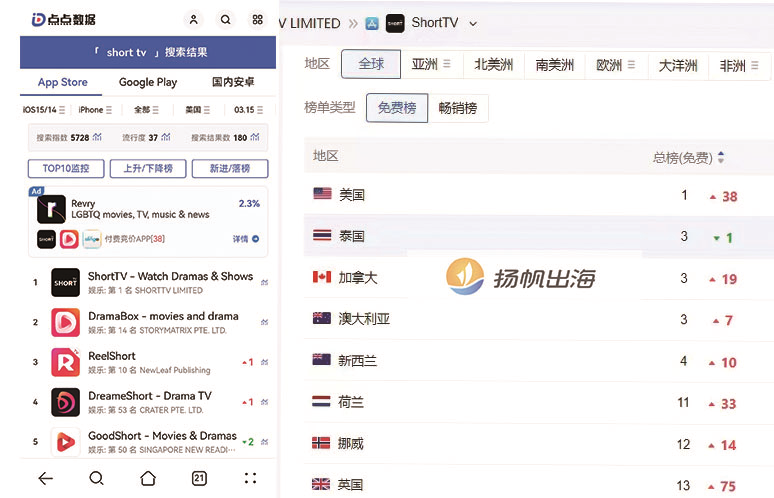Screen dimensions: 774x498
Task: Open the browser four-dot menu
Action: [250, 478]
